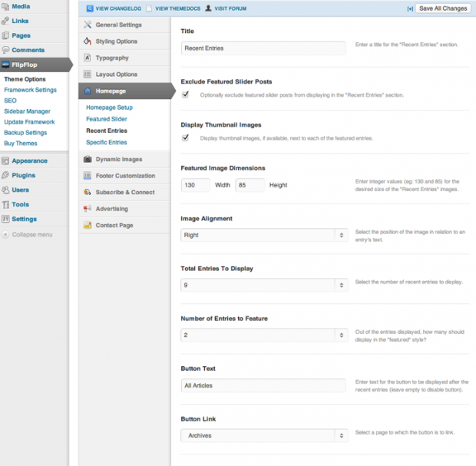This screenshot has height=466, width=476.
Task: Select the Recent Entries subsection
Action: (x=107, y=131)
